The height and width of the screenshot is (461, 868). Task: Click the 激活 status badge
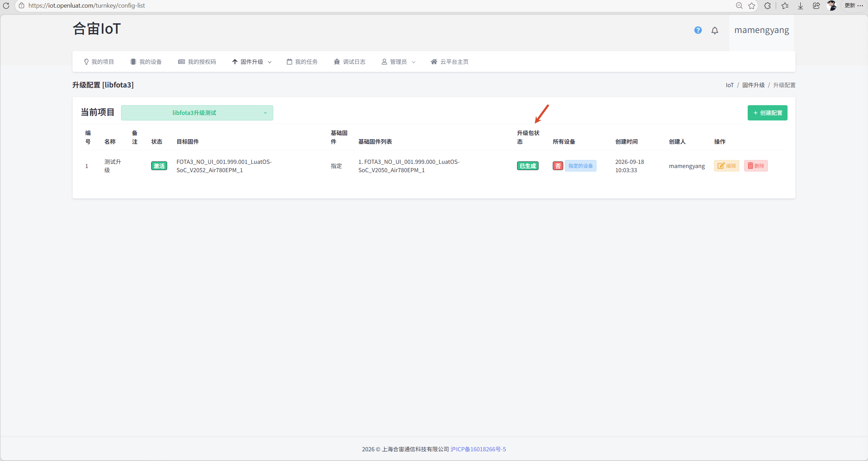pyautogui.click(x=159, y=166)
